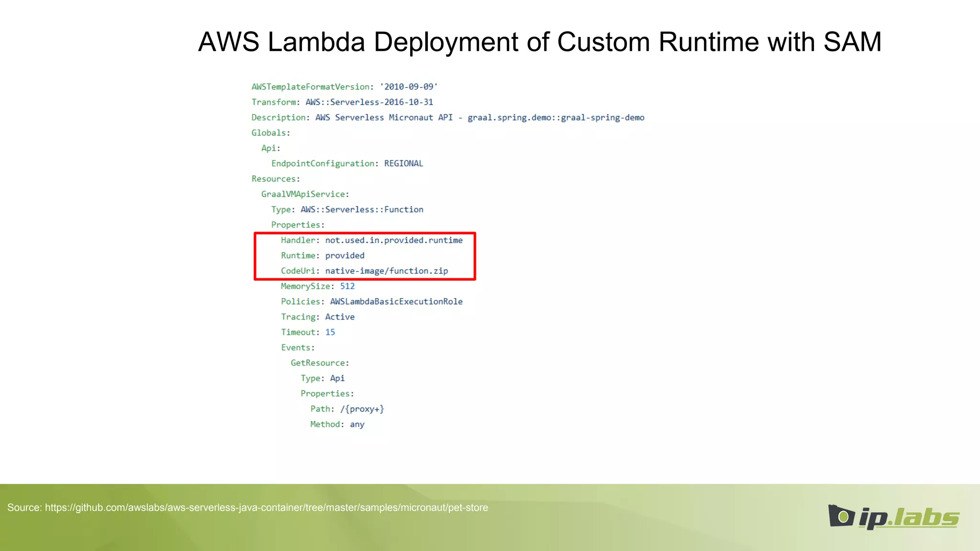The image size is (980, 551).
Task: Click the ip.labs logo
Action: pyautogui.click(x=893, y=517)
